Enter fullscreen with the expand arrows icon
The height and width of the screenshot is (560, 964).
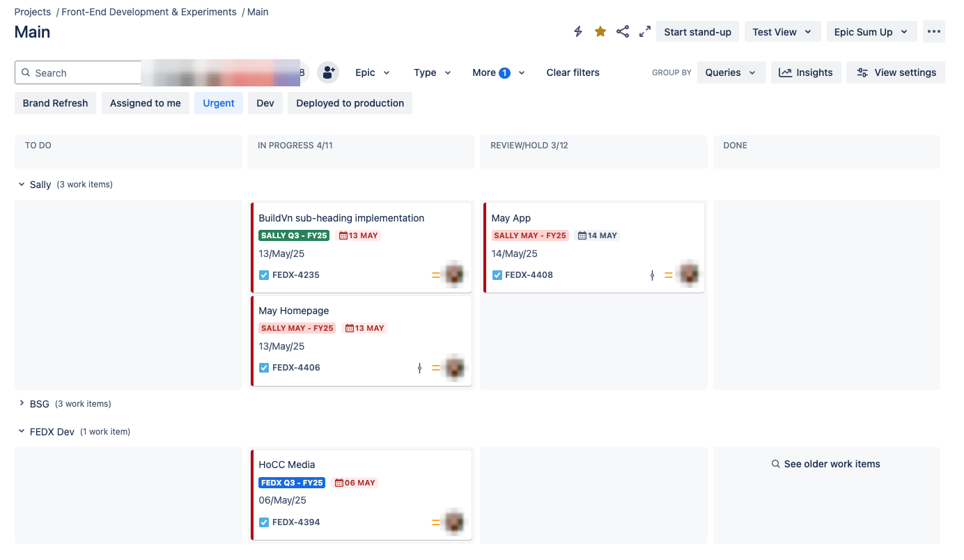[x=645, y=31]
